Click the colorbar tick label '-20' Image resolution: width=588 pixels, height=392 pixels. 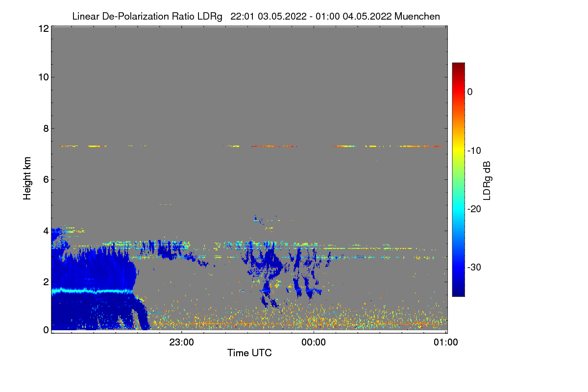pyautogui.click(x=474, y=209)
